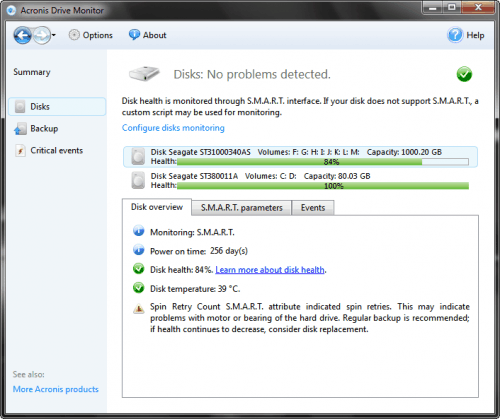Click the Disk temperature green check icon

coord(139,288)
